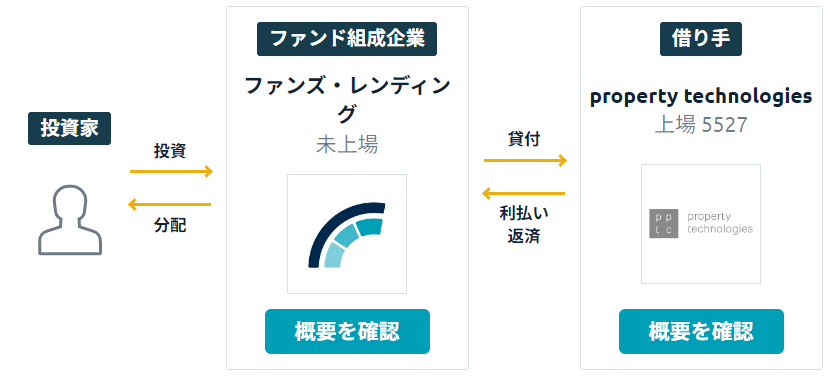Click the property technologies heading text
828x376 pixels.
click(x=701, y=97)
